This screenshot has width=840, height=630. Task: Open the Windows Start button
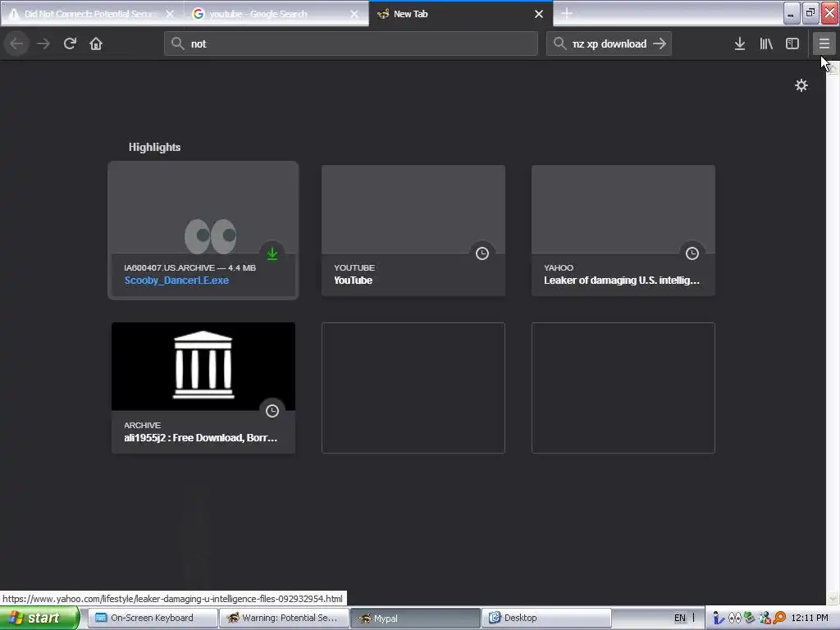click(39, 618)
